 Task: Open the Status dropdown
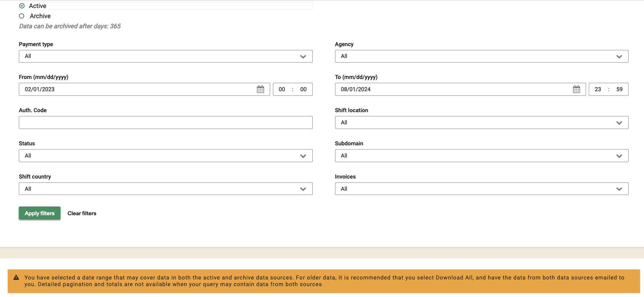pos(166,156)
